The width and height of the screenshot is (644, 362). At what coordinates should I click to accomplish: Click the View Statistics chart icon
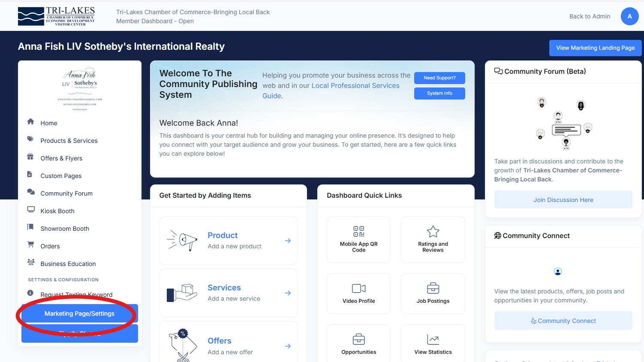click(x=433, y=339)
